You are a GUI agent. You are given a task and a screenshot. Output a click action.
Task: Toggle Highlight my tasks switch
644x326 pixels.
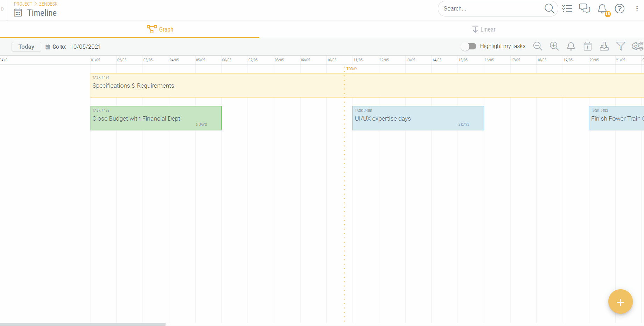pos(468,46)
